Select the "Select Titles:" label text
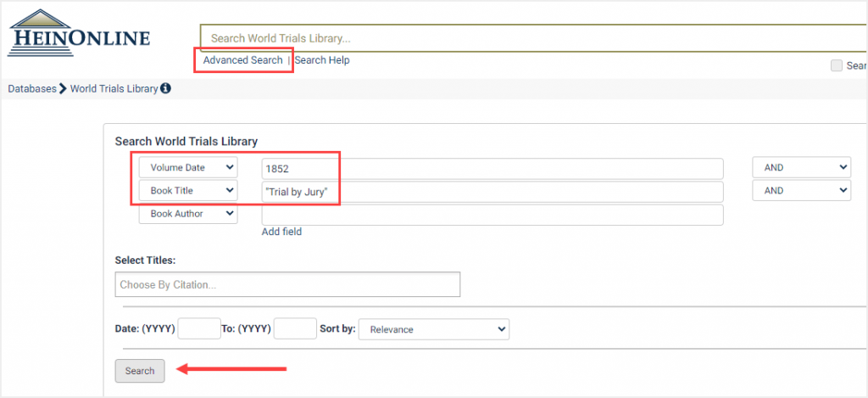 click(x=145, y=260)
